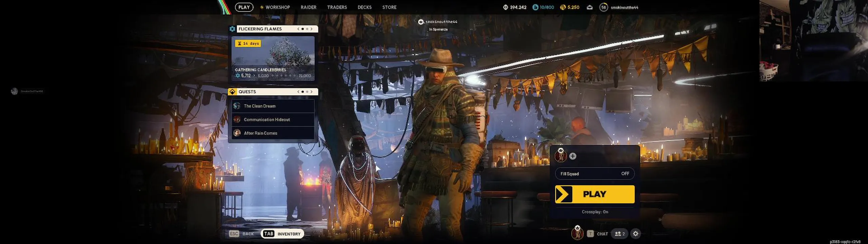Image resolution: width=868 pixels, height=244 pixels.
Task: Click the Candleberries progress bar track
Action: coord(284,76)
